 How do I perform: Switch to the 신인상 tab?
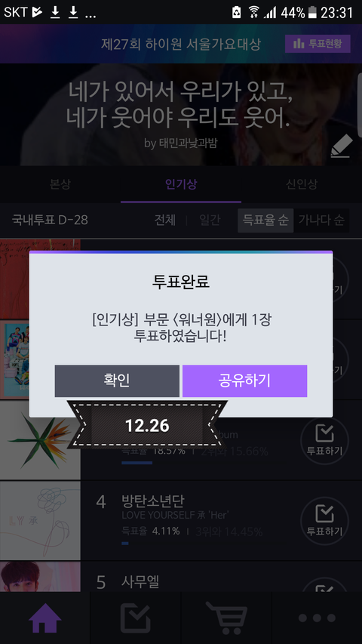(x=302, y=184)
